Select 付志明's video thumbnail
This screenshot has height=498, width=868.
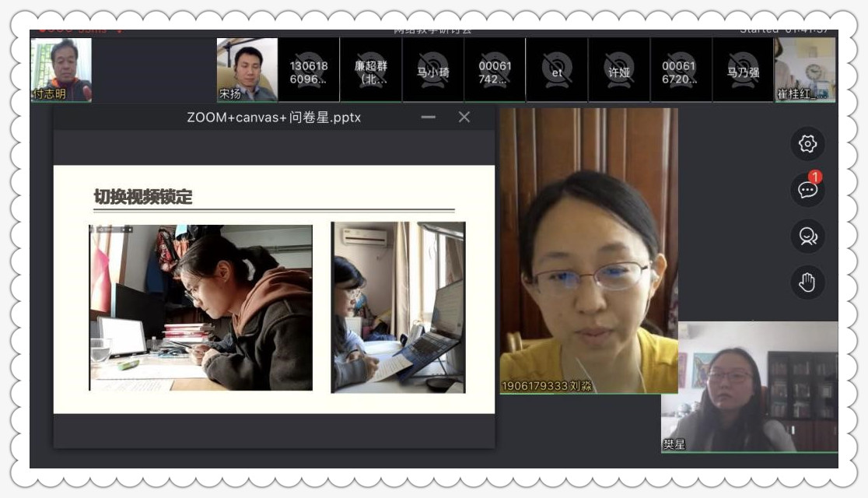click(x=61, y=70)
